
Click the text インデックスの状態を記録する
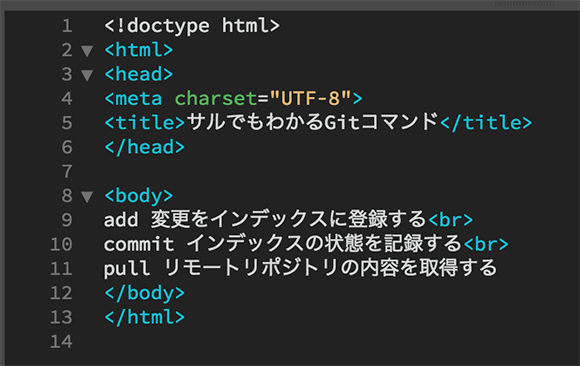pos(324,244)
